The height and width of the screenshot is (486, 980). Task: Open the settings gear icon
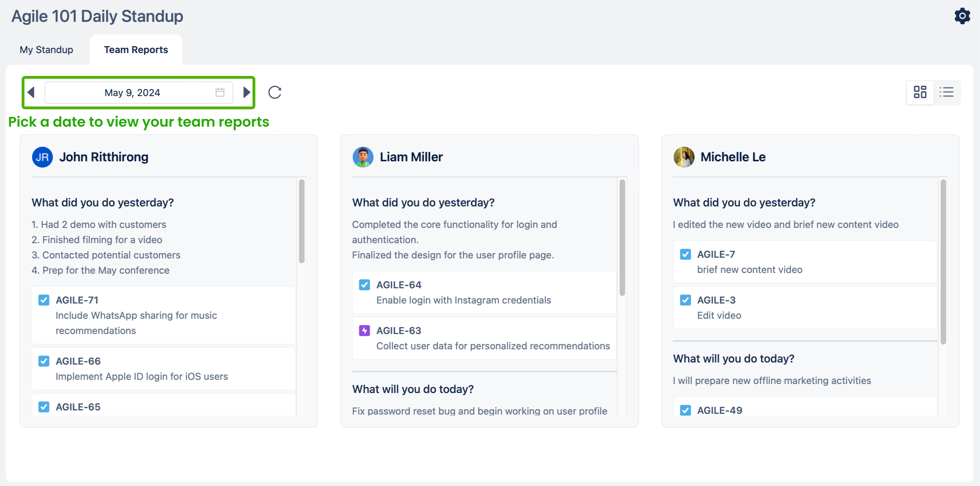[962, 16]
